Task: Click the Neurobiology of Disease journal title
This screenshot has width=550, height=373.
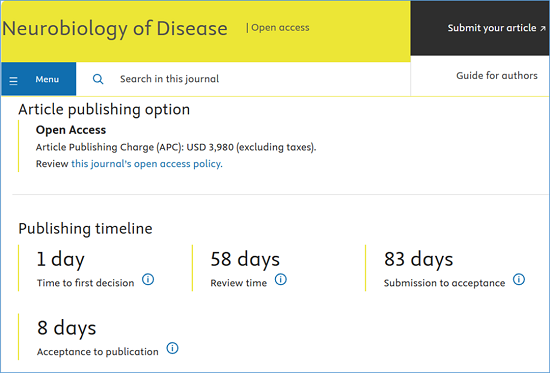Action: 115,28
